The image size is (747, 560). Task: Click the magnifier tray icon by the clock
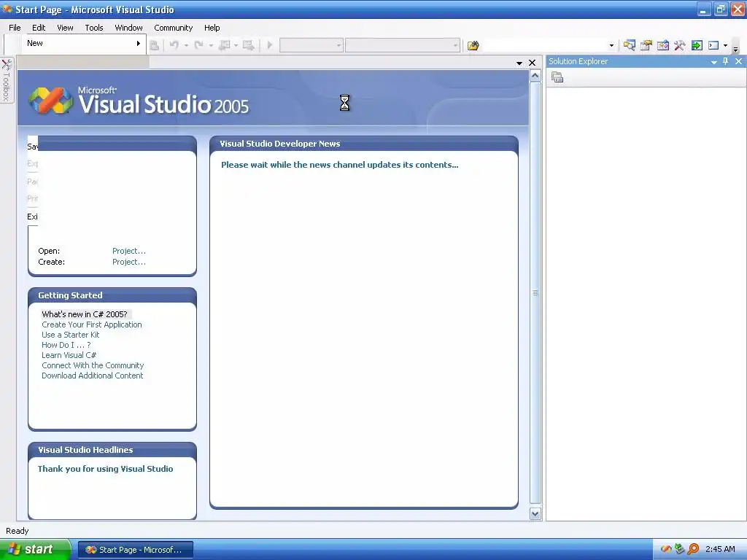pos(694,549)
